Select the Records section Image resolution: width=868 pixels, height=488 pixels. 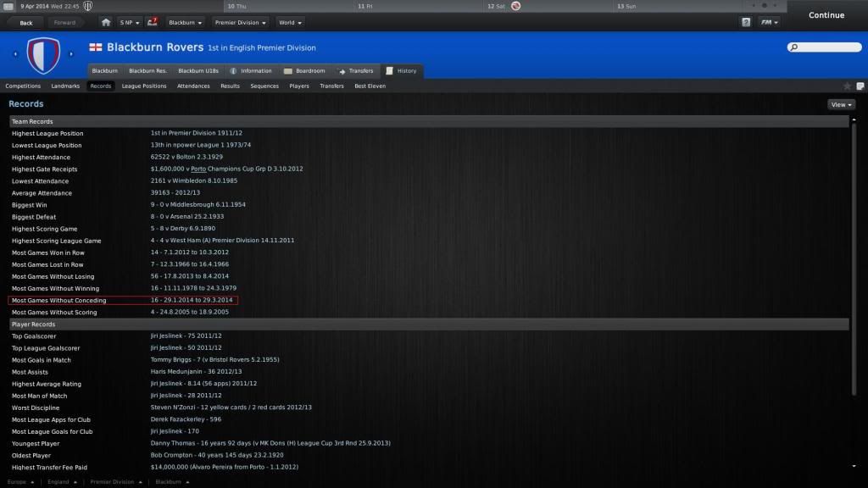coord(100,86)
